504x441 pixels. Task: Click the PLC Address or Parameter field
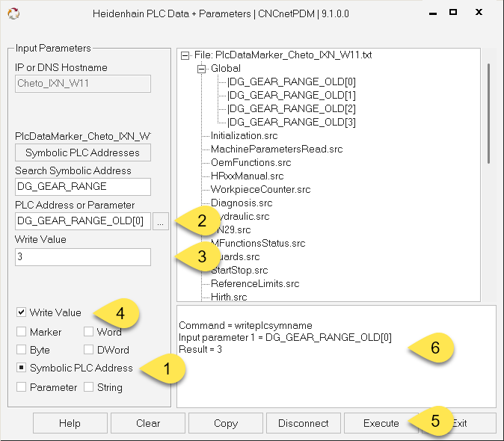(82, 221)
